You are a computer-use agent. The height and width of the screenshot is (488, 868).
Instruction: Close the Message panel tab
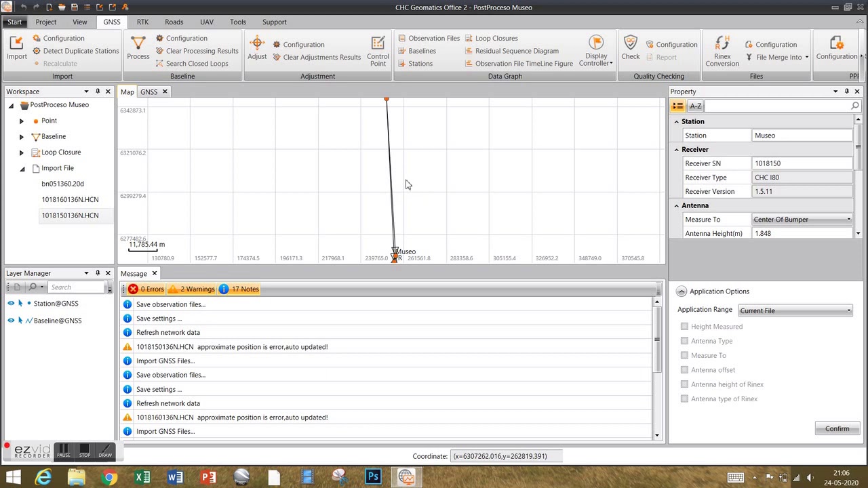(x=154, y=274)
